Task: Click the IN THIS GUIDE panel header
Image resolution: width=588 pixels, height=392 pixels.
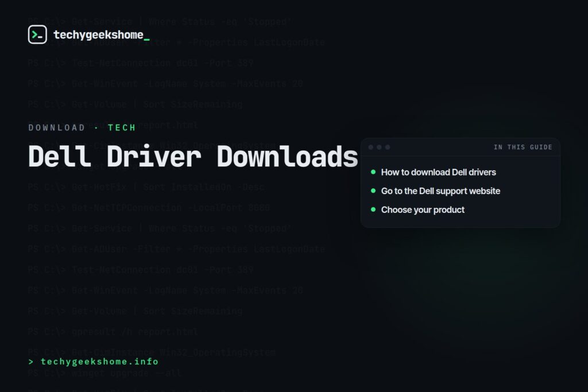Action: point(523,148)
